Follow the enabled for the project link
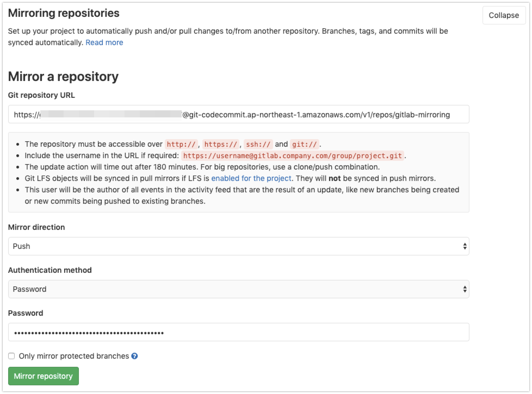The height and width of the screenshot is (394, 532). (x=252, y=178)
